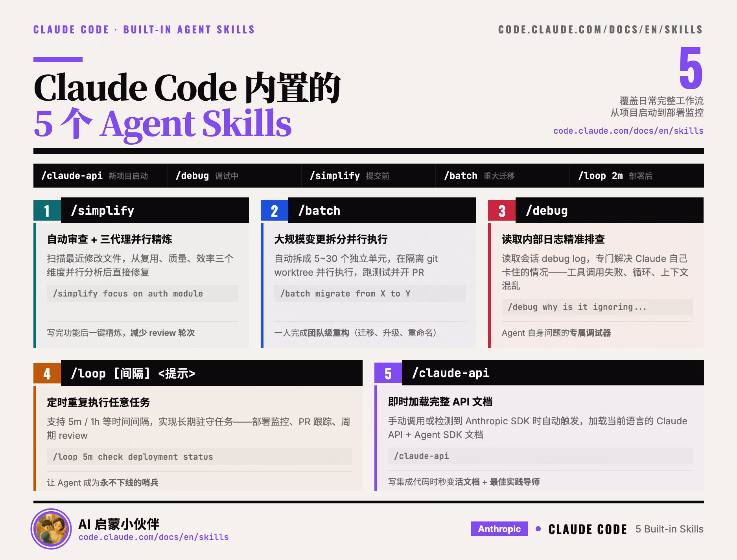The image size is (737, 560).
Task: Click the purple number 5 card badge
Action: 388,373
